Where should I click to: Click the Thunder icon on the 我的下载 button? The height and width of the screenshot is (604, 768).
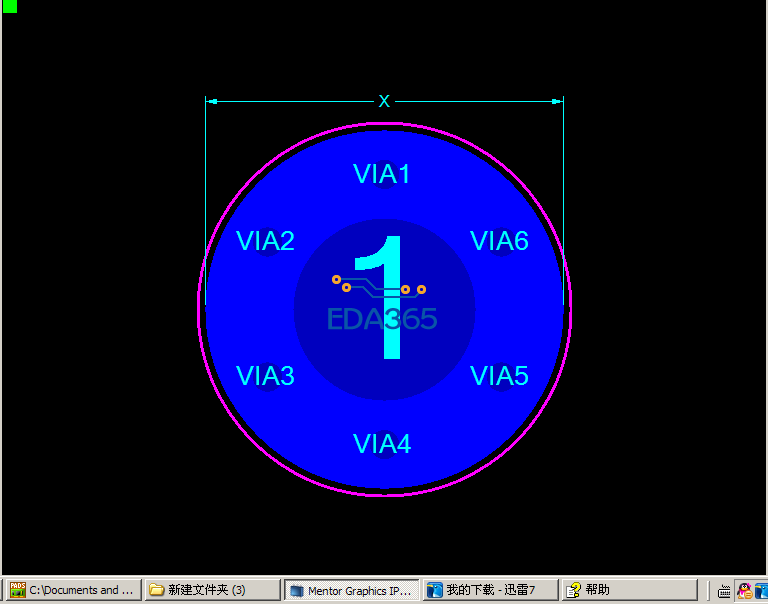(434, 590)
